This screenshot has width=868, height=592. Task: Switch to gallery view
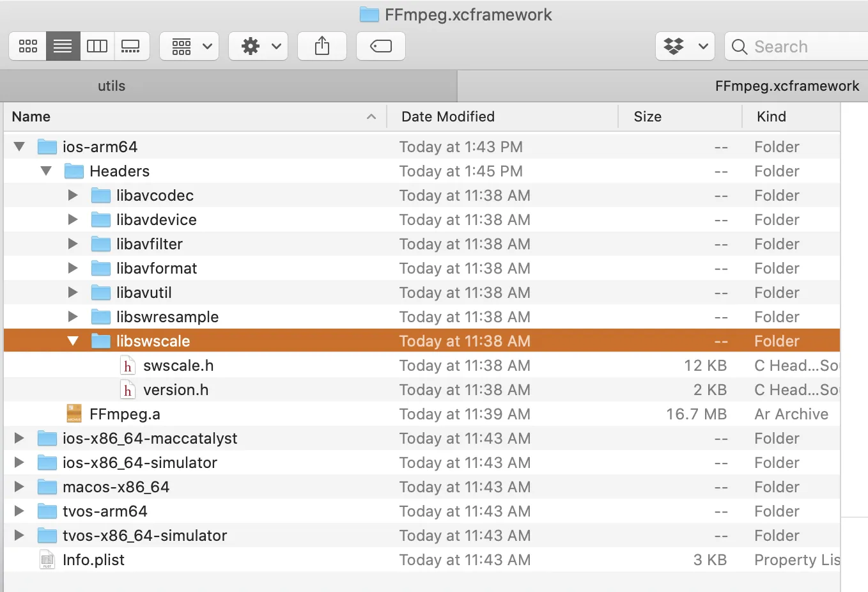(131, 46)
